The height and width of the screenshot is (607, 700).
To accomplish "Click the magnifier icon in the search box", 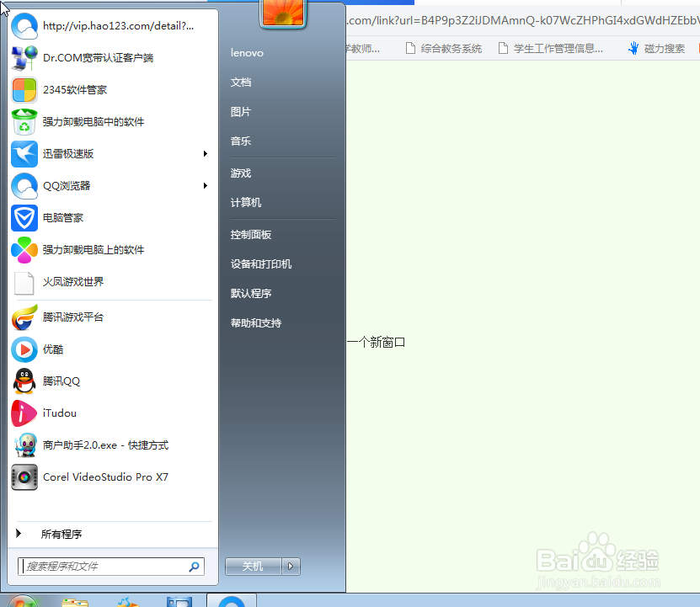I will (194, 567).
